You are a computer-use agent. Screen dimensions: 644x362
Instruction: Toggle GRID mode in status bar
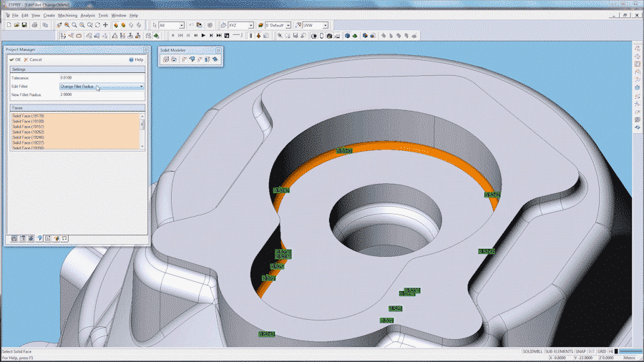[602, 352]
